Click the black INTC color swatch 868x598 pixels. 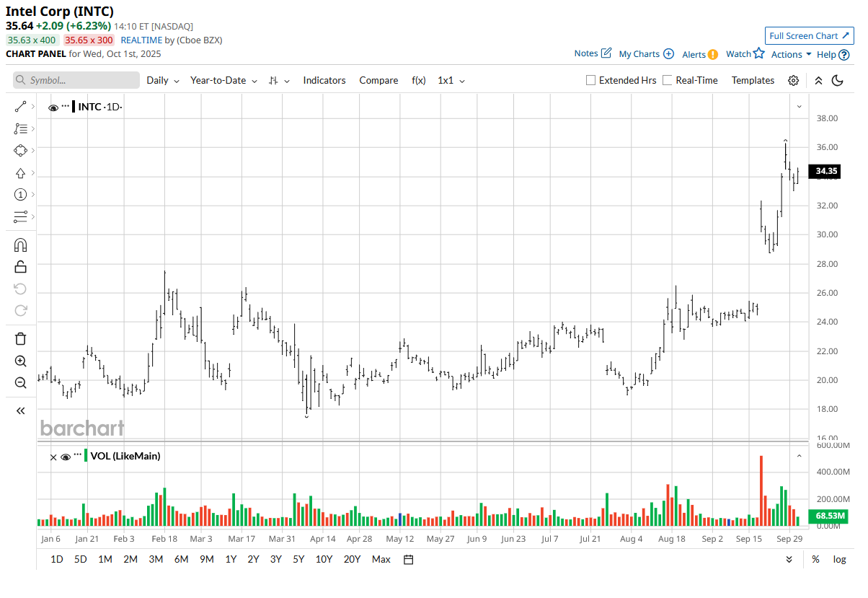point(74,107)
